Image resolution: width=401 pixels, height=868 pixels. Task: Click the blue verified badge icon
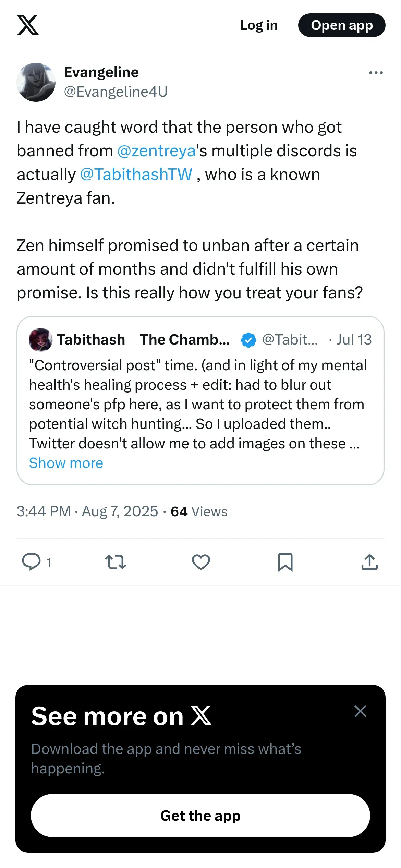248,340
